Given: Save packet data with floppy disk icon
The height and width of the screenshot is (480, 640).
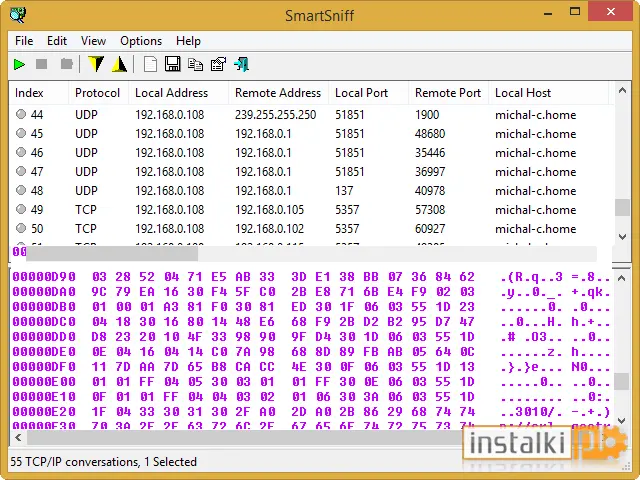Looking at the screenshot, I should 173,64.
